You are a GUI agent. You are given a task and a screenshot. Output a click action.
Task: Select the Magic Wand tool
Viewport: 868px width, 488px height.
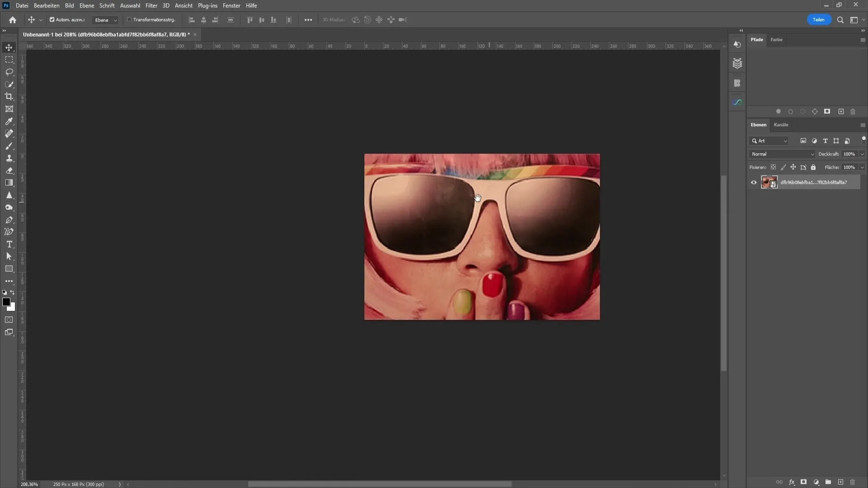[x=9, y=84]
